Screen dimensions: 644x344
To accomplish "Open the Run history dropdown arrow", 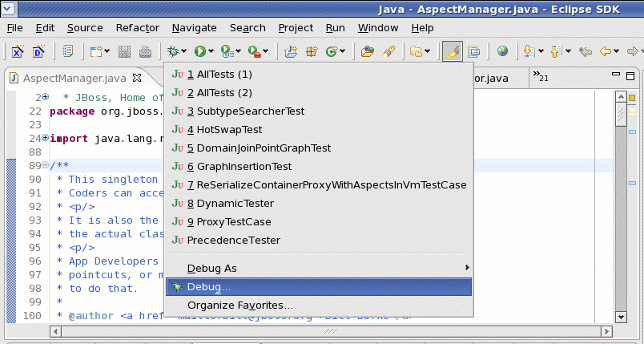I will pos(211,51).
